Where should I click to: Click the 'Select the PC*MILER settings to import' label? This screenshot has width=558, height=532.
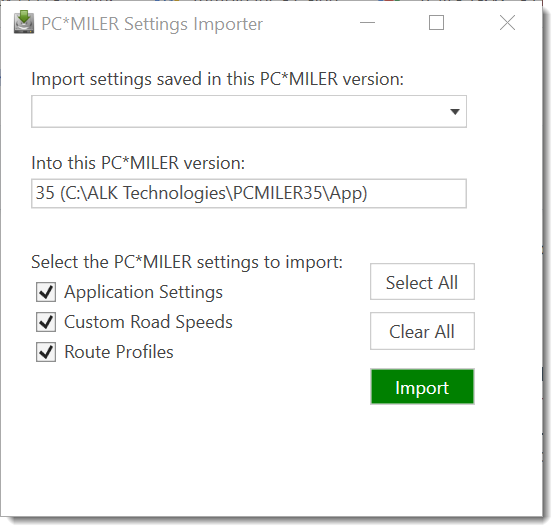(x=187, y=262)
